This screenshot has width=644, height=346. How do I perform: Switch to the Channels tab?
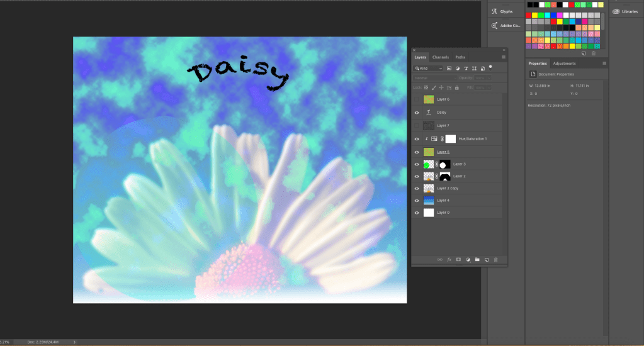pos(441,57)
